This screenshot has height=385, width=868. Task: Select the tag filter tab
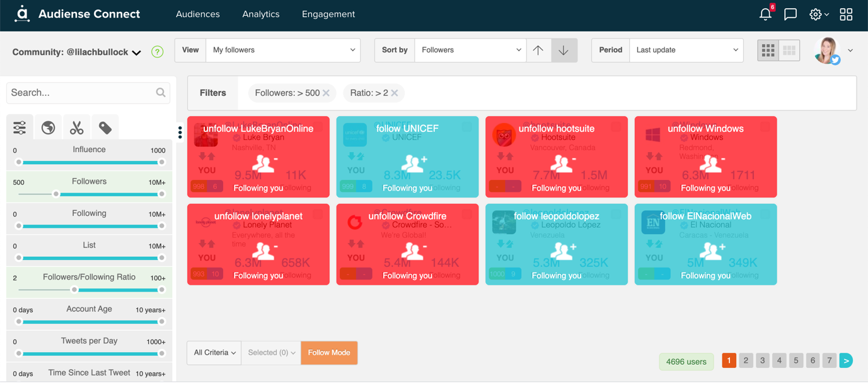[x=105, y=127]
